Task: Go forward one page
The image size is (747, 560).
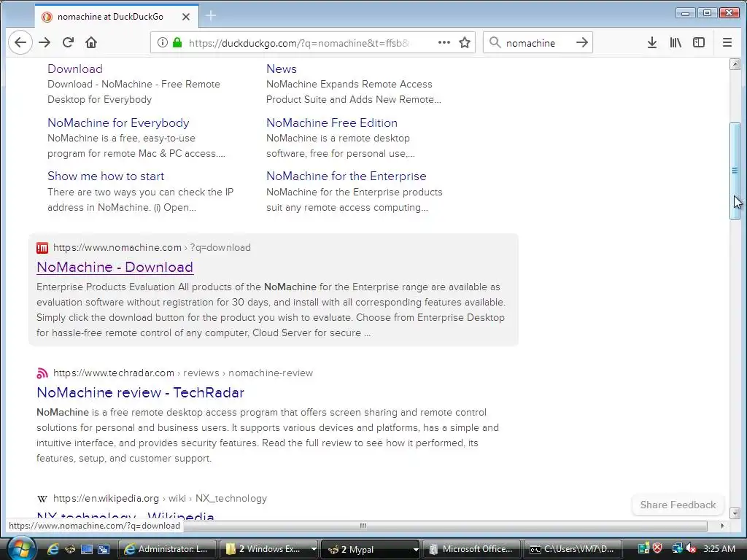Action: pos(44,42)
